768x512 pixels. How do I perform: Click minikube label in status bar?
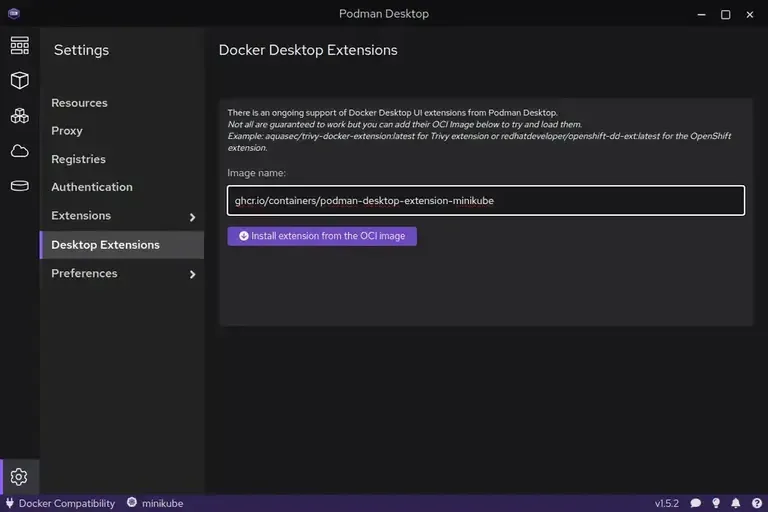(x=163, y=503)
